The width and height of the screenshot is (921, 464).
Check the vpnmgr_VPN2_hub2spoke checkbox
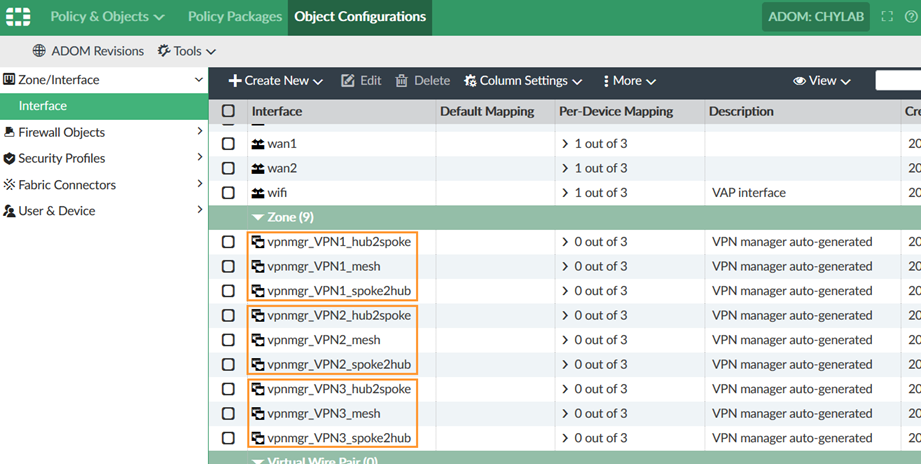pos(228,315)
